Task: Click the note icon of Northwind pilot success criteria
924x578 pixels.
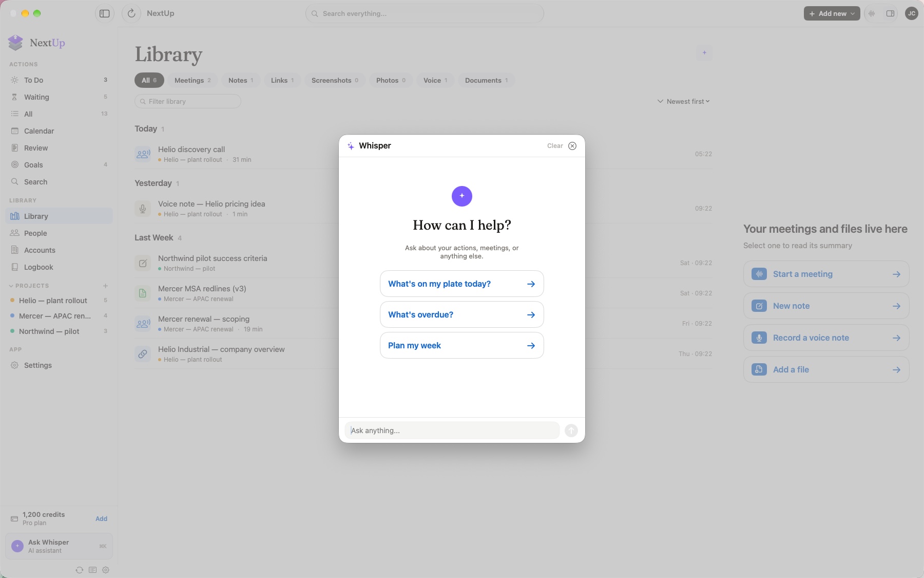Action: click(143, 263)
